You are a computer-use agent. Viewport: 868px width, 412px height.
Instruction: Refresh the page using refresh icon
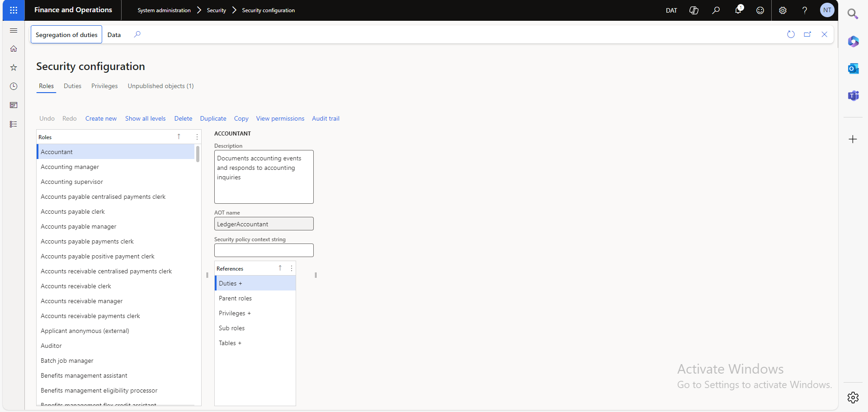791,34
